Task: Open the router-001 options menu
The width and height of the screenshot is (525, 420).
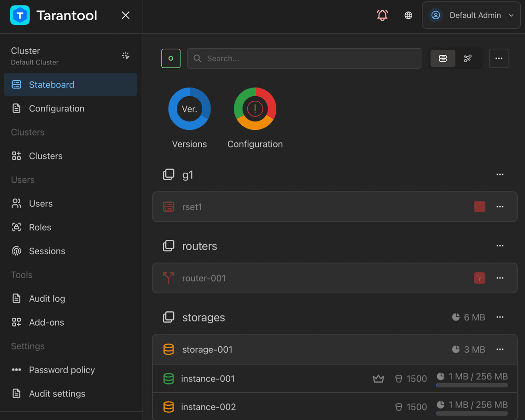Action: pyautogui.click(x=500, y=278)
